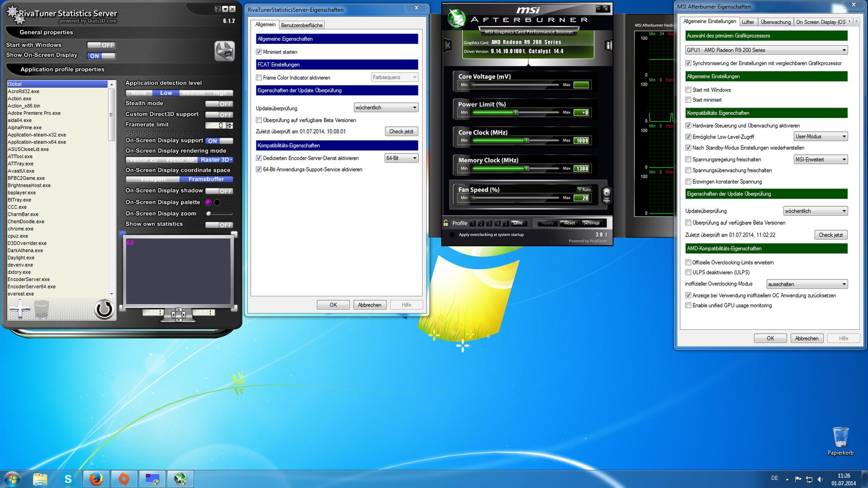Select Afterburner profile slot 2

coord(481,223)
